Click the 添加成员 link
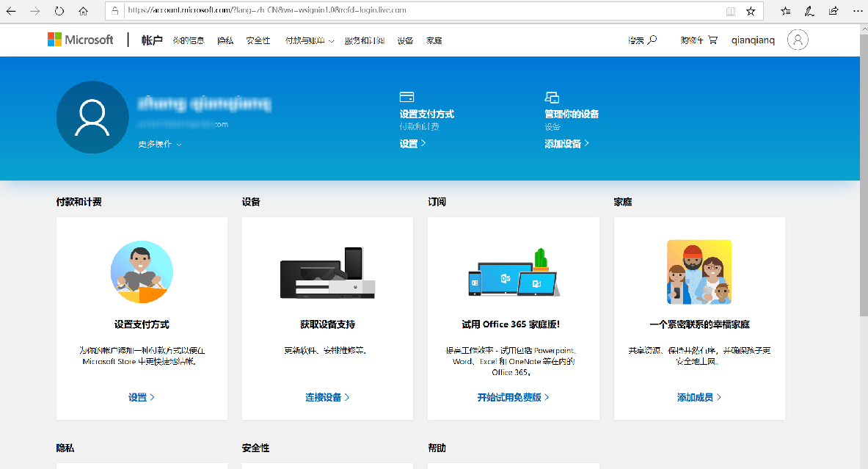This screenshot has width=868, height=469. [x=699, y=397]
